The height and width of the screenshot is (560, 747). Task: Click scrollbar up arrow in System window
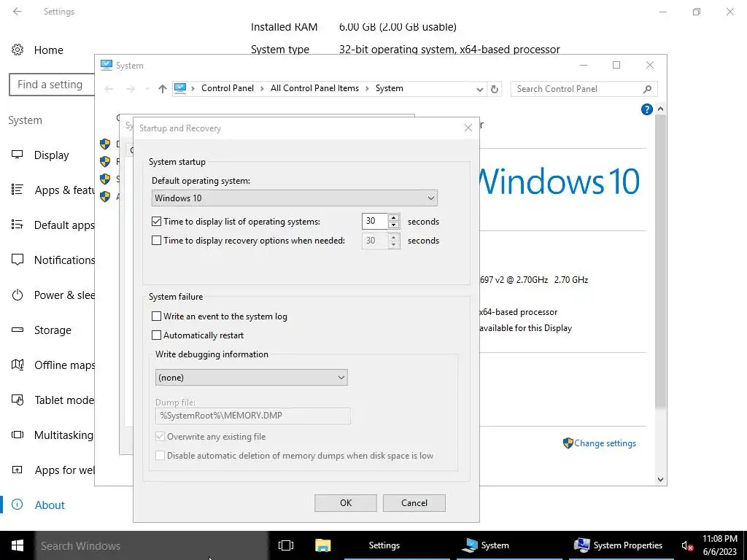(x=660, y=109)
